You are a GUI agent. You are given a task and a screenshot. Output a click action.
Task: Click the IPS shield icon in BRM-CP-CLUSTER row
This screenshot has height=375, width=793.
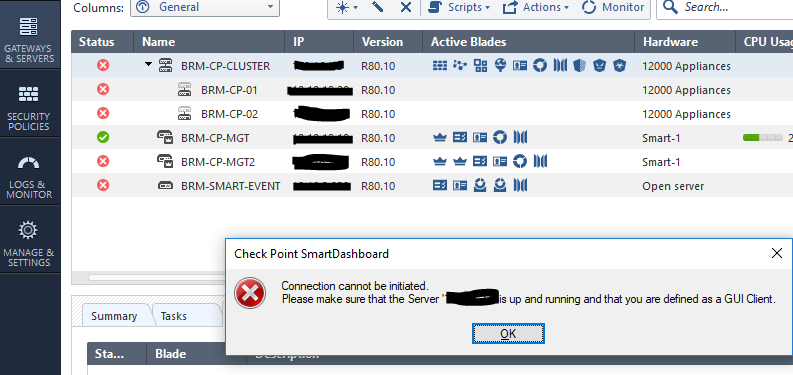(x=580, y=66)
